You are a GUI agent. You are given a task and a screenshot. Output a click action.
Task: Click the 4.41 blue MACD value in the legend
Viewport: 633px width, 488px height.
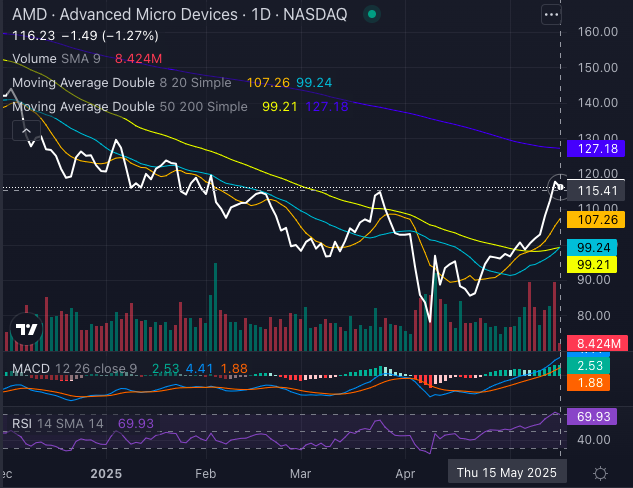199,369
